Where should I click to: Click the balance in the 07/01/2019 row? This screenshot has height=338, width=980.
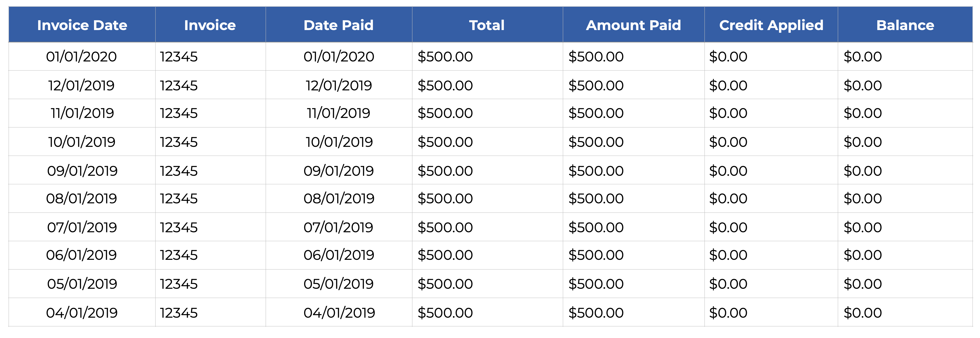pos(862,227)
